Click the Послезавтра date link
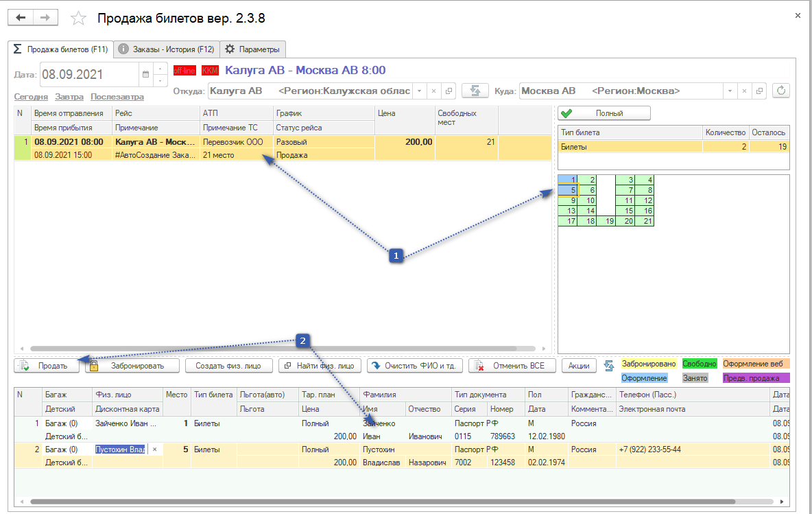Viewport: 812px width, 514px height. (x=117, y=97)
